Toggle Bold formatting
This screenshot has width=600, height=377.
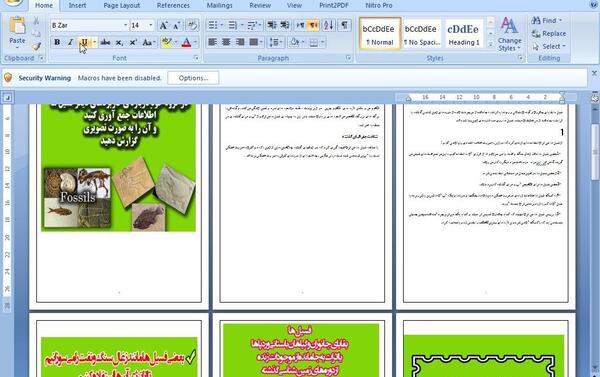tap(57, 42)
